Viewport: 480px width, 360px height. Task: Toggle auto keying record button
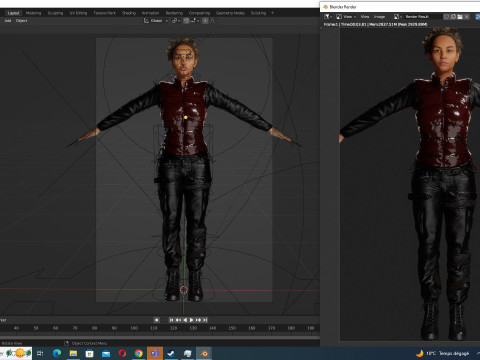pos(156,320)
